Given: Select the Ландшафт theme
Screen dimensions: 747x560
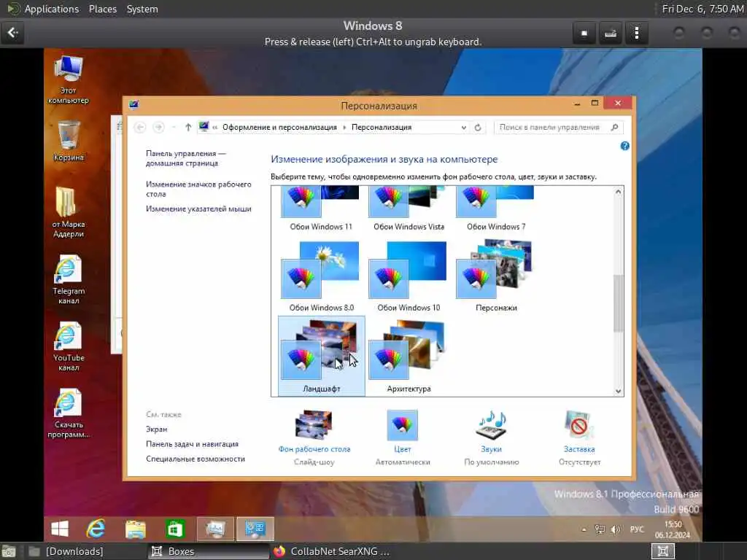Looking at the screenshot, I should click(x=321, y=356).
